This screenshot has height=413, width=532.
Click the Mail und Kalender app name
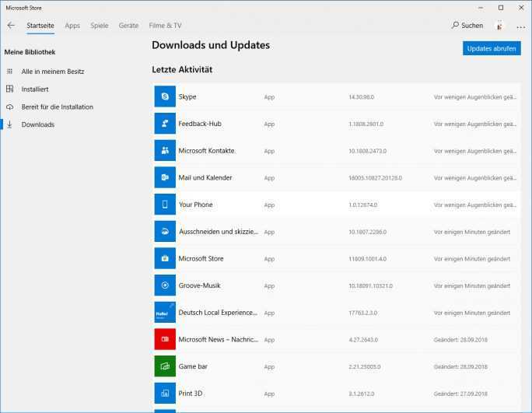pyautogui.click(x=205, y=177)
